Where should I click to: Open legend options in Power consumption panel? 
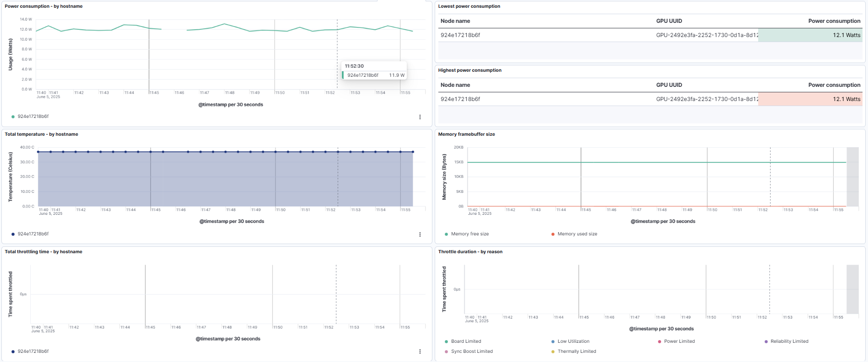(x=420, y=117)
